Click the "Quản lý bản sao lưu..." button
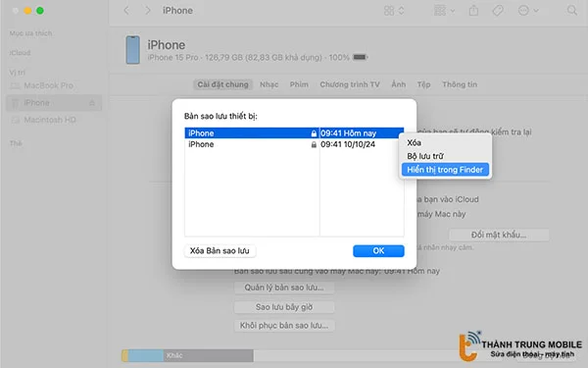The width and height of the screenshot is (588, 368). [284, 288]
